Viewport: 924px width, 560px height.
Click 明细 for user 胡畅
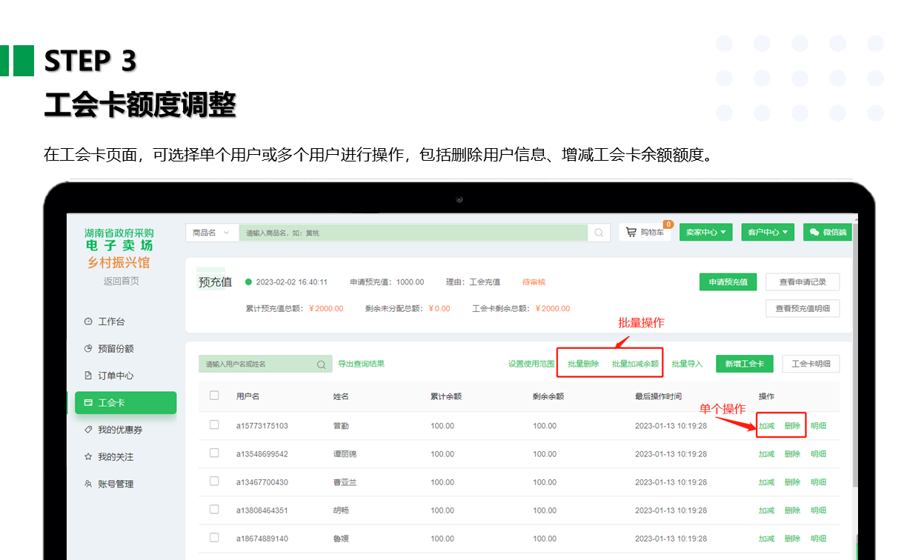click(x=818, y=510)
